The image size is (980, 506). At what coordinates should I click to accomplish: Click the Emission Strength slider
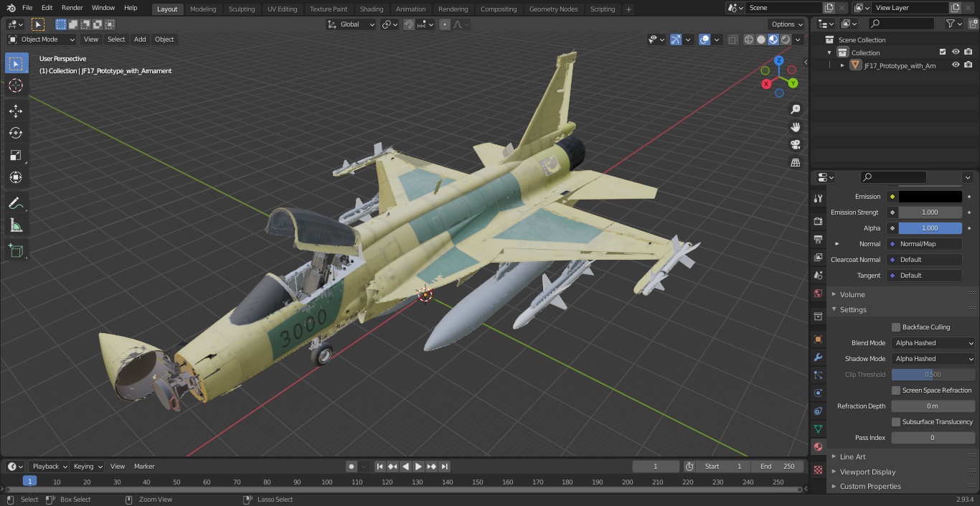coord(930,212)
